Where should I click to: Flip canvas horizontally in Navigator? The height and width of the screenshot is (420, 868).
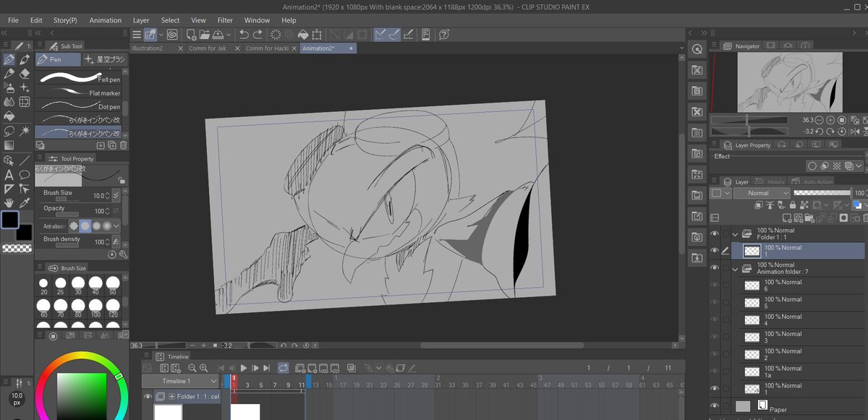(x=854, y=132)
